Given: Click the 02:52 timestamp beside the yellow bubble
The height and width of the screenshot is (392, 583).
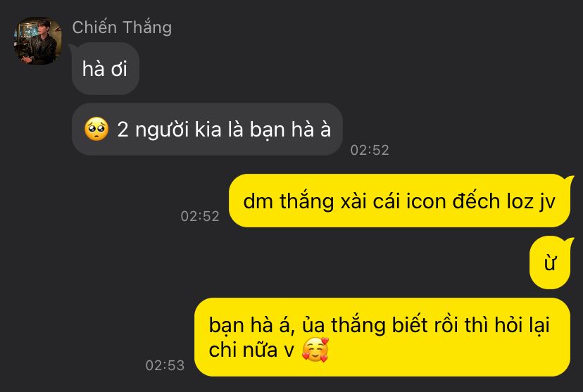Looking at the screenshot, I should [x=200, y=216].
